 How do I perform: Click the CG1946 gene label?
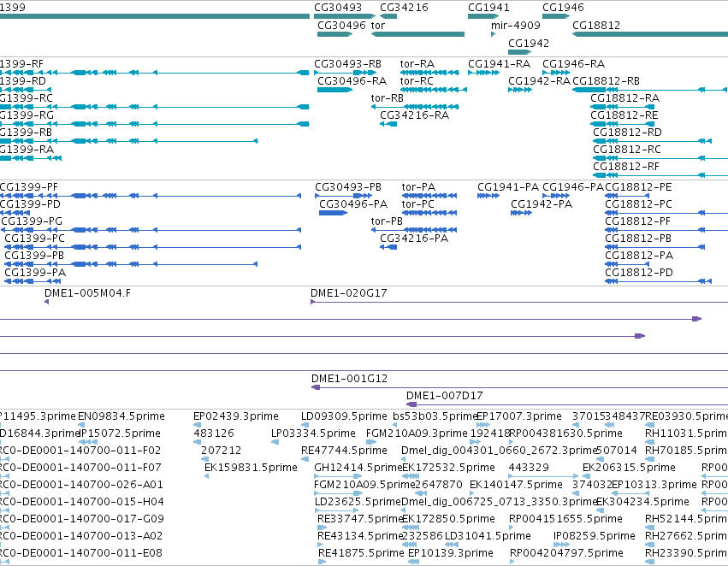coord(563,8)
